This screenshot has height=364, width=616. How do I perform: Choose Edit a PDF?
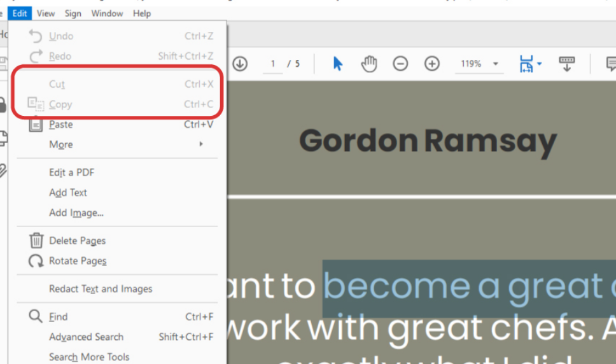point(117,172)
